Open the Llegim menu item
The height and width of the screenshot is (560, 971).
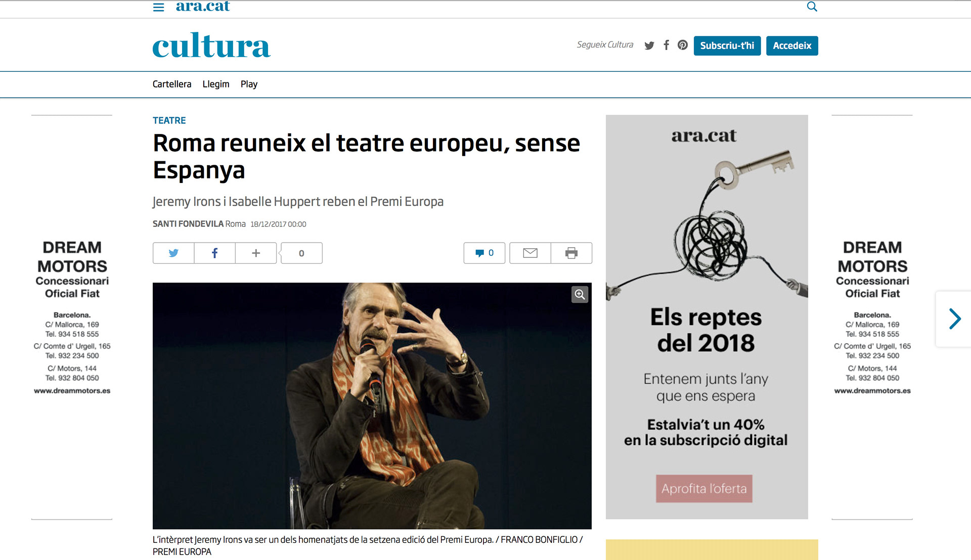[216, 84]
